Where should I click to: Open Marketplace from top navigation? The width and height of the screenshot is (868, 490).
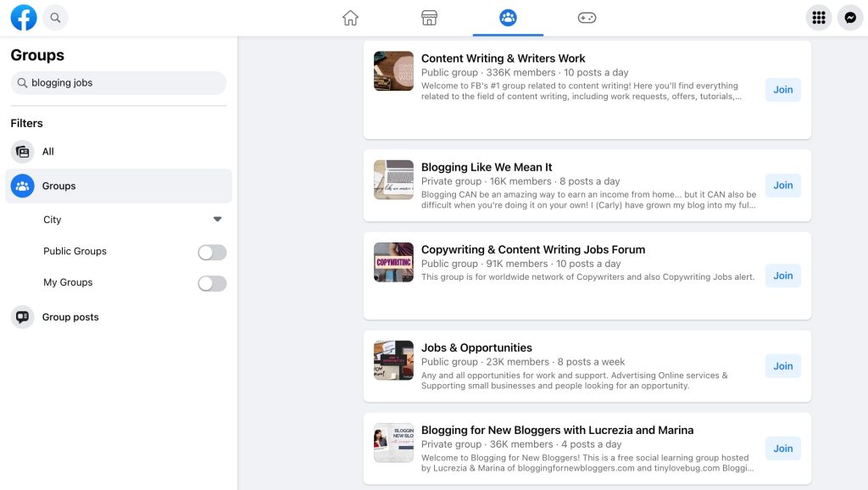point(429,16)
